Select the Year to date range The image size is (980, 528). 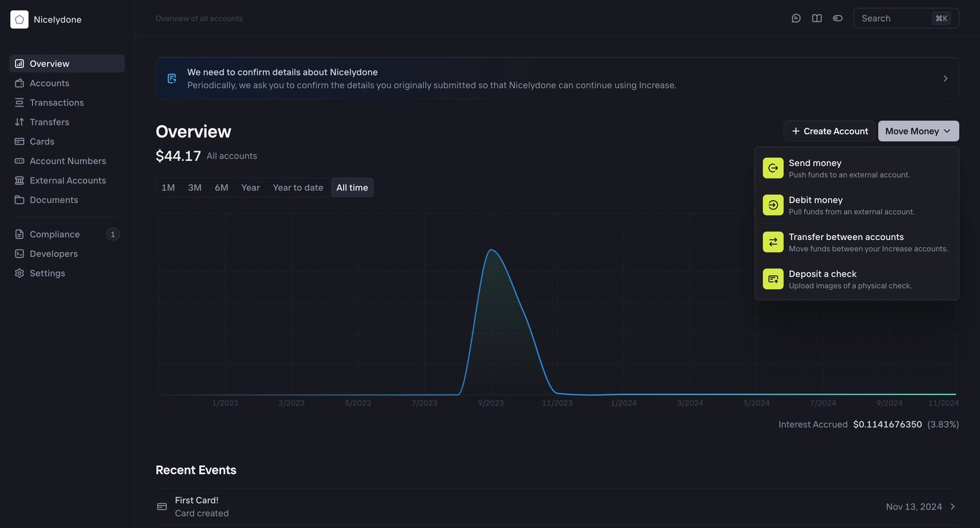pyautogui.click(x=297, y=187)
